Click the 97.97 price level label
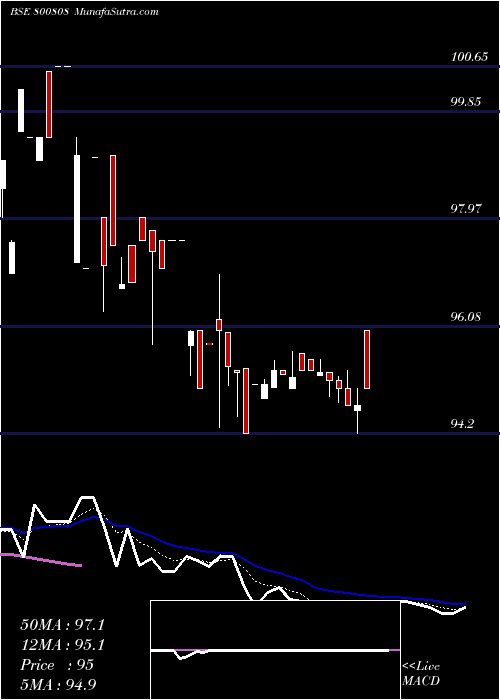 click(466, 209)
